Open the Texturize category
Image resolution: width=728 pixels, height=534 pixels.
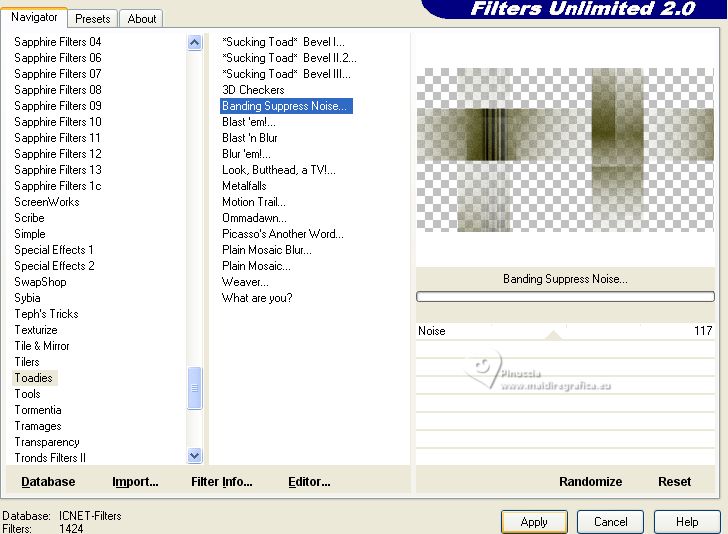[36, 330]
